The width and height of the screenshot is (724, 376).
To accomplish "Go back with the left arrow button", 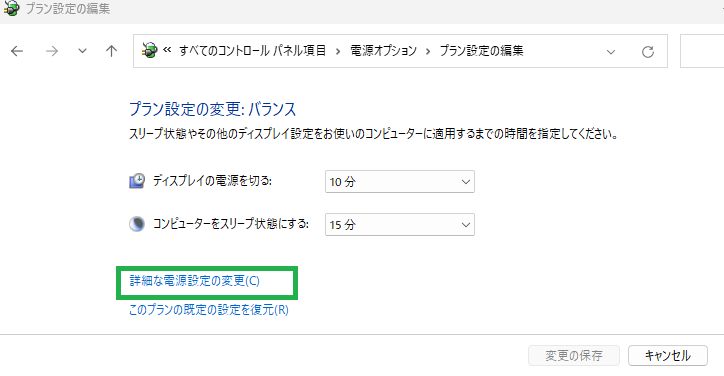I will tap(17, 51).
